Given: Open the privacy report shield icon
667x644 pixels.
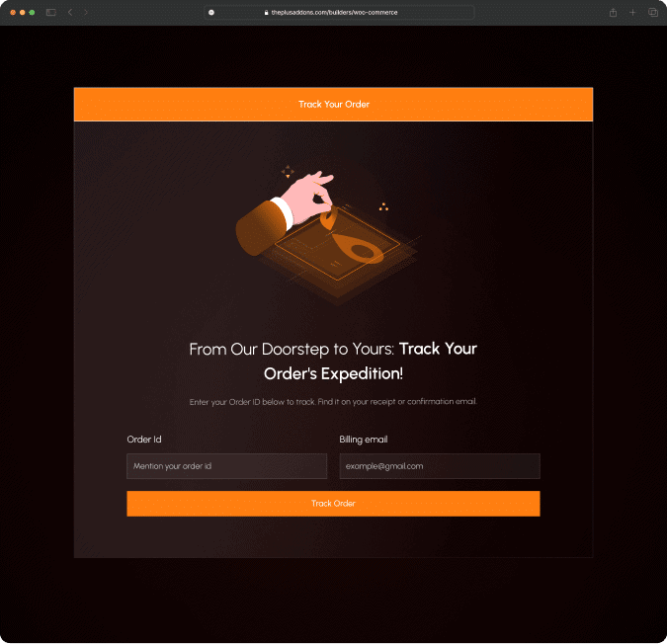Looking at the screenshot, I should click(x=211, y=12).
